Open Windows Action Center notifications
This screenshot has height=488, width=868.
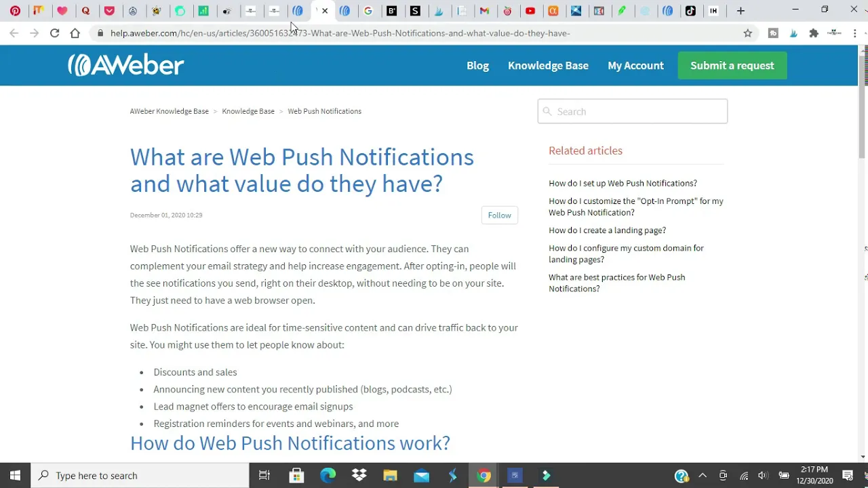(x=848, y=475)
